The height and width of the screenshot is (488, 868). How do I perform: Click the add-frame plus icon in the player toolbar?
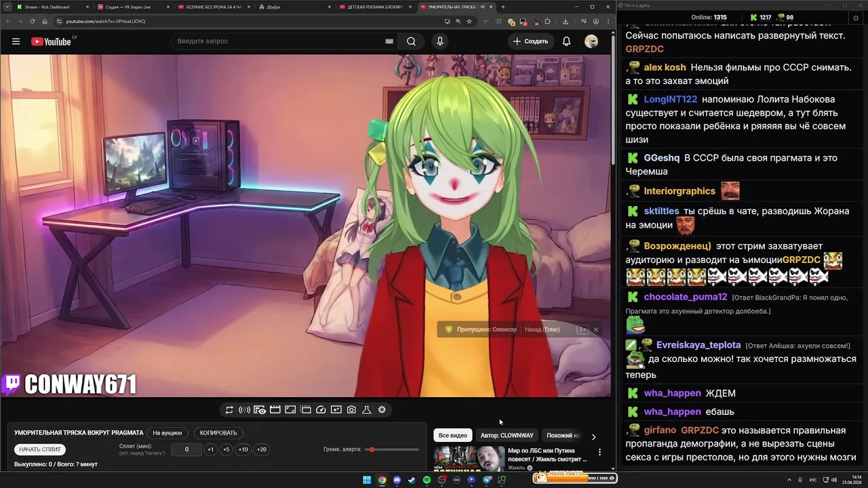(336, 409)
